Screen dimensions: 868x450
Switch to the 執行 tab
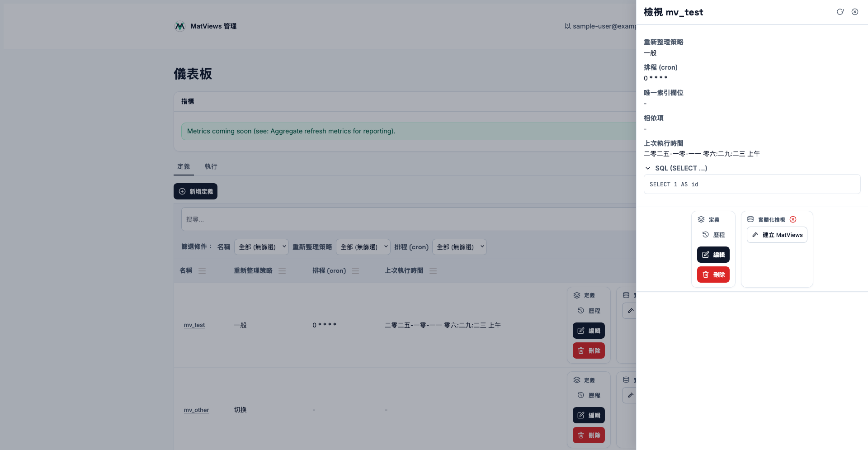click(211, 166)
